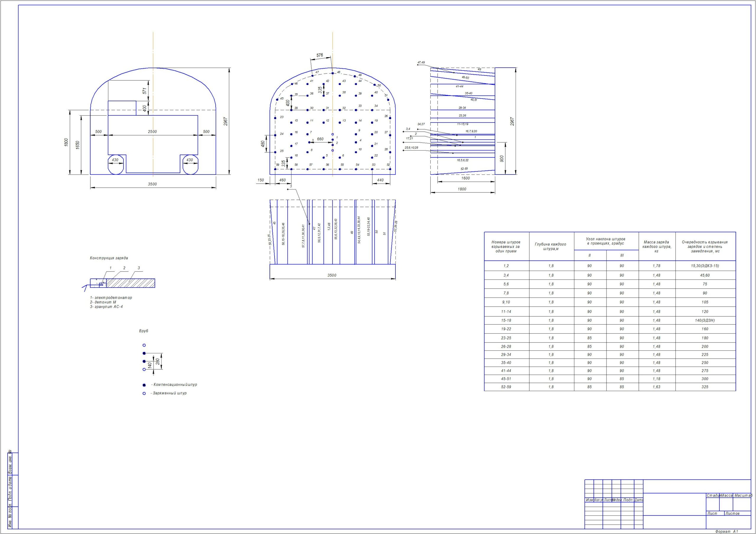Image resolution: width=756 pixels, height=534 pixels.
Task: Click the '150' offset dimension
Action: 260,180
